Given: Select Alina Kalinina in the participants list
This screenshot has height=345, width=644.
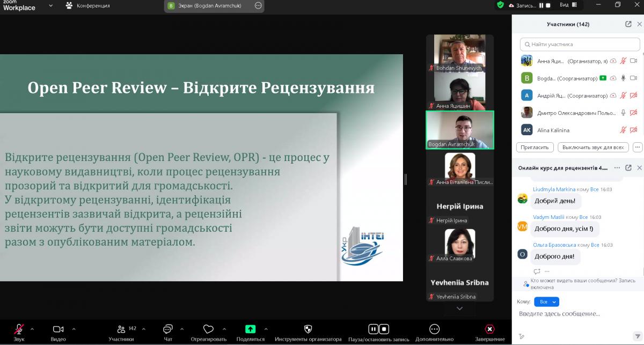Looking at the screenshot, I should pyautogui.click(x=577, y=130).
